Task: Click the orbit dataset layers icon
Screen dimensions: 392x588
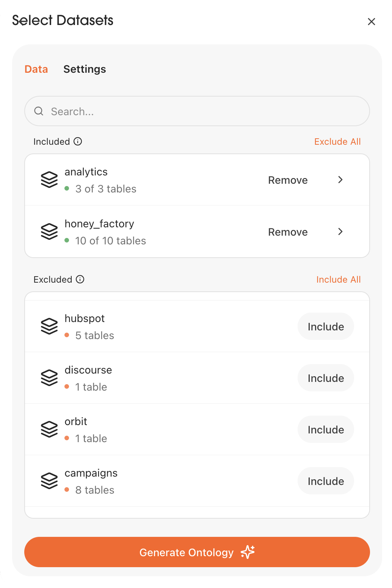Action: tap(49, 429)
